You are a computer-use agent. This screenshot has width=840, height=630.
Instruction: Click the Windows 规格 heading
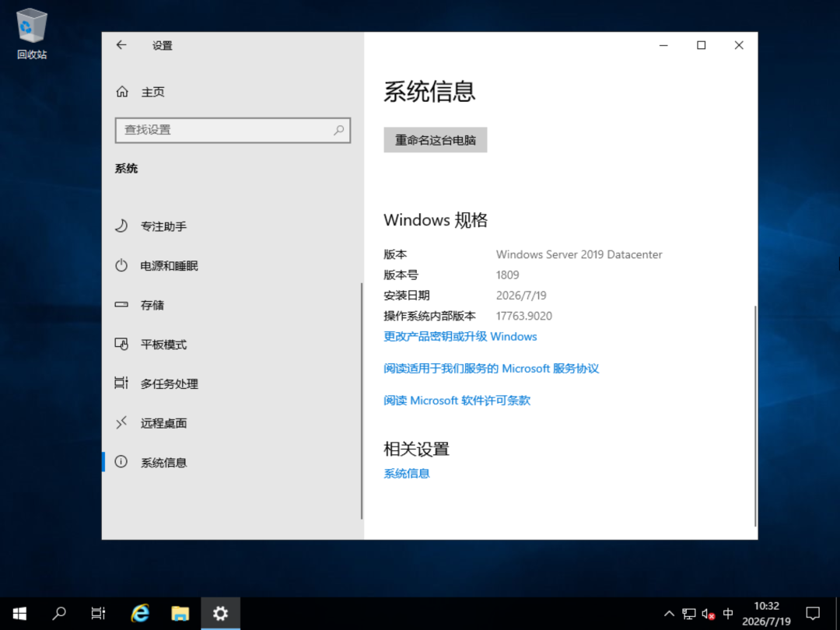pyautogui.click(x=436, y=220)
